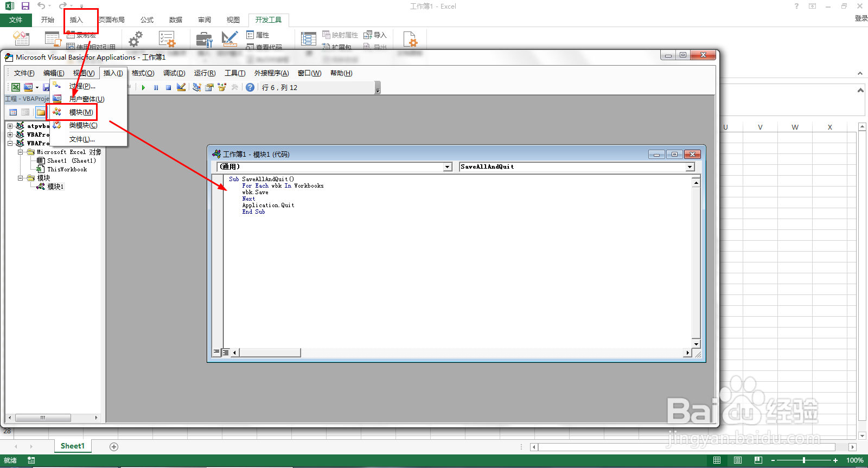Screen dimensions: 868x468
Task: Click View Code icon in project panel
Action: pos(13,112)
